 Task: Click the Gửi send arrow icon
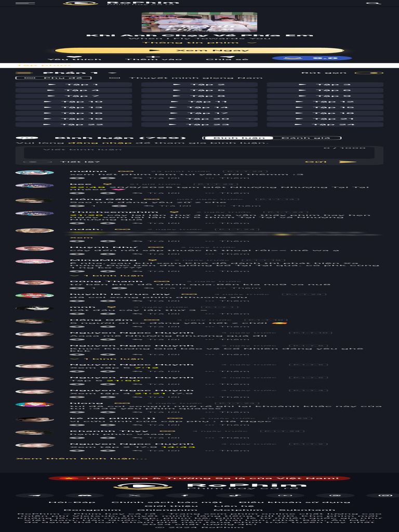click(x=348, y=162)
